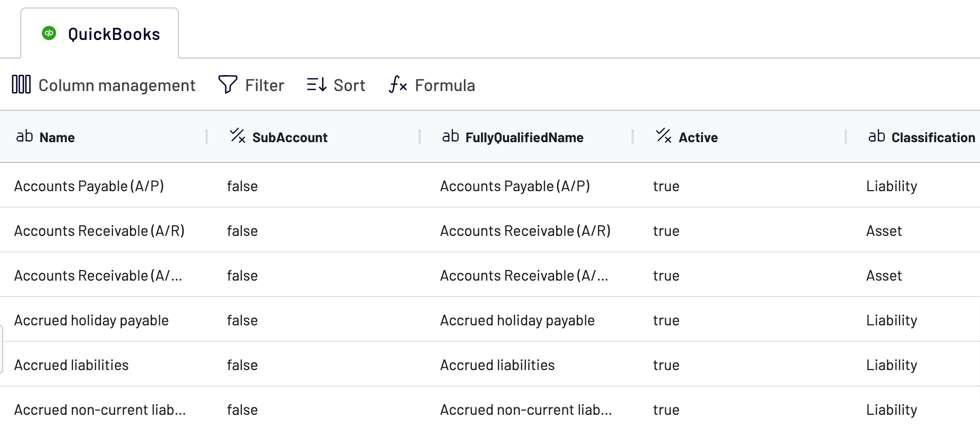Open the Filter options
The height and width of the screenshot is (426, 980).
point(251,85)
